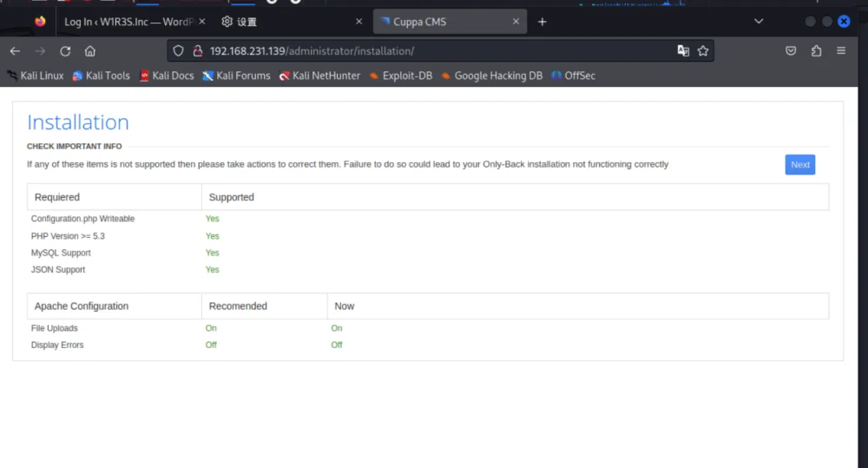Close the browser window

pos(844,21)
